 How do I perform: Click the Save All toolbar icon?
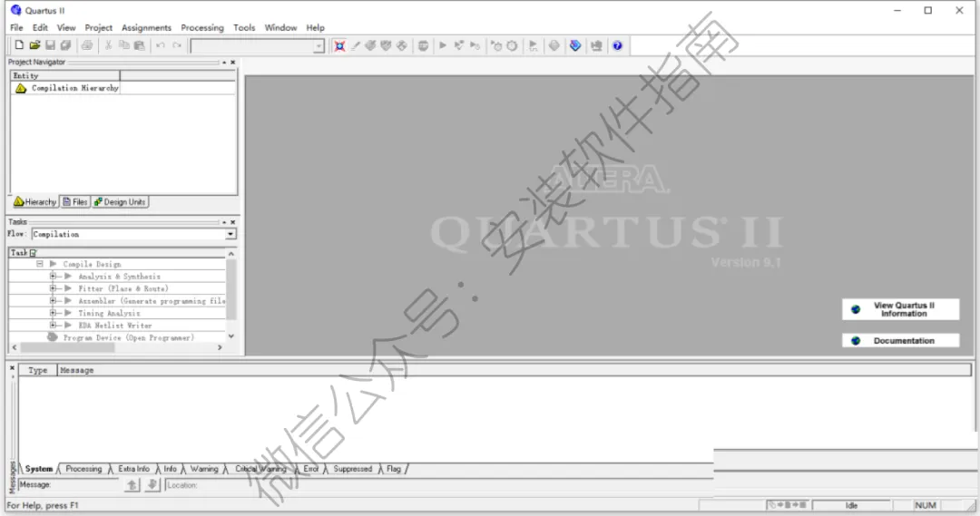65,45
